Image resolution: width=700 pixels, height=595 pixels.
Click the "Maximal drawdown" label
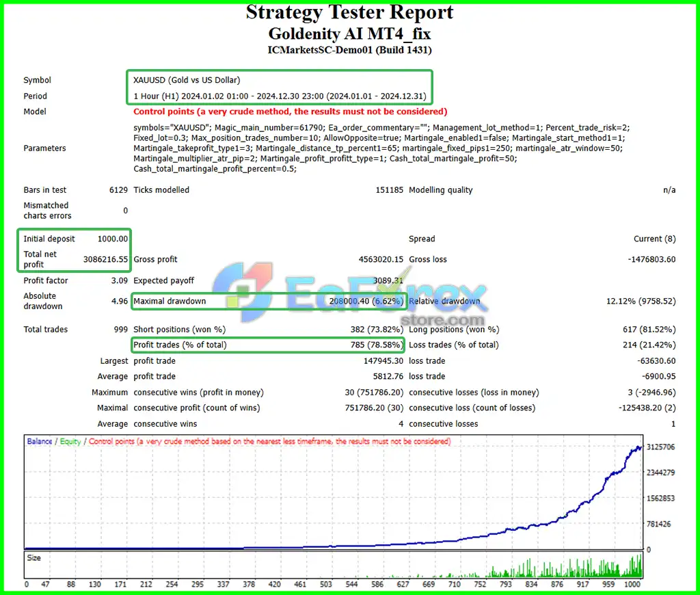point(170,301)
